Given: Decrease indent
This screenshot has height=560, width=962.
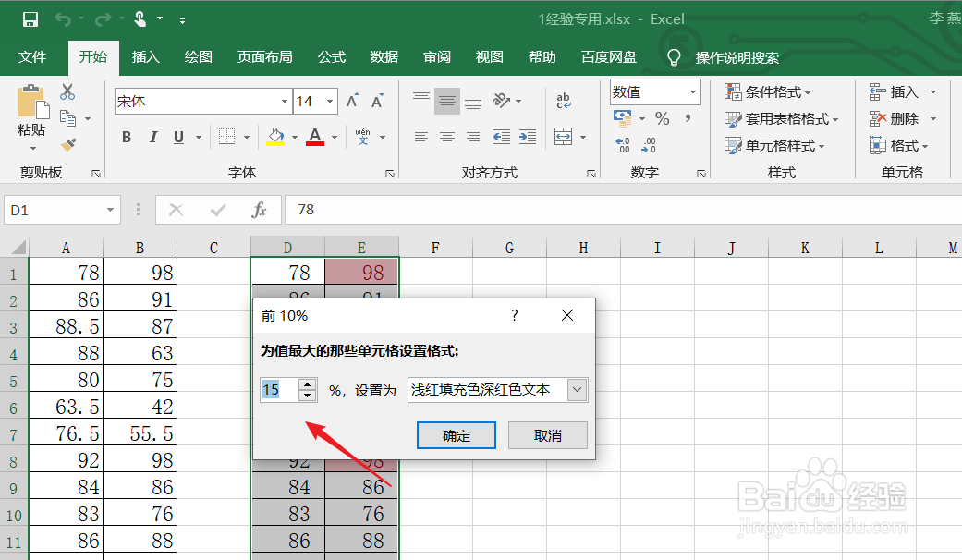Looking at the screenshot, I should 502,137.
